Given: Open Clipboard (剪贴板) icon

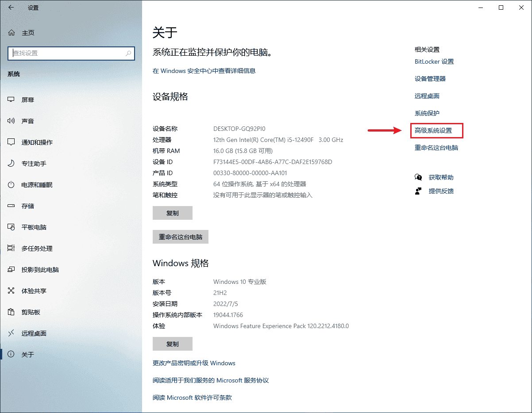Looking at the screenshot, I should (12, 312).
